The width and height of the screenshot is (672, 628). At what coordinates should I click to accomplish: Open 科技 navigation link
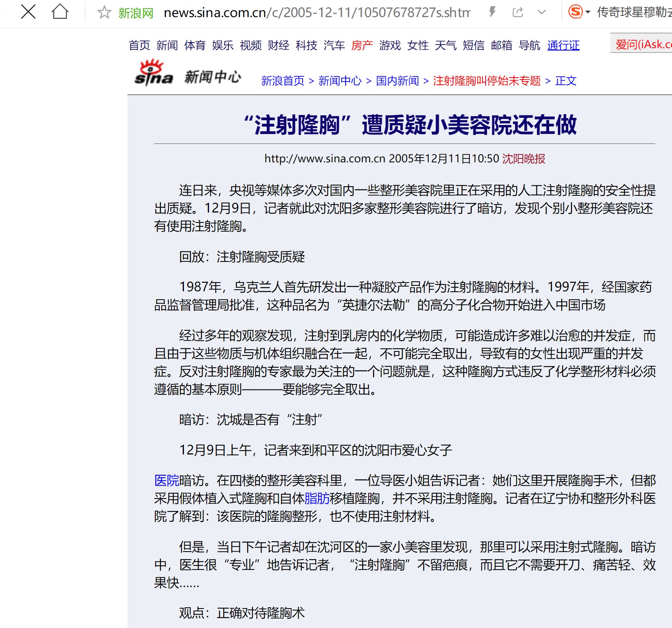tap(307, 45)
